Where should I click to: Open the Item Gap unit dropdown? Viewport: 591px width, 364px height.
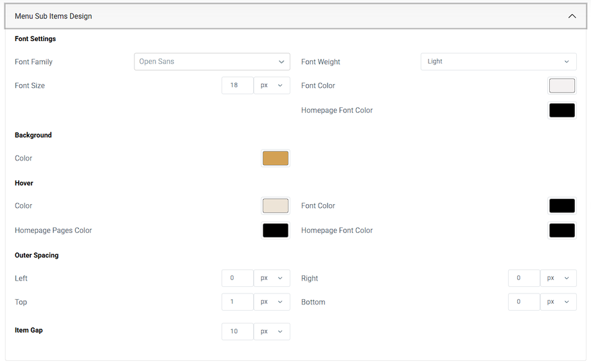[x=272, y=331]
